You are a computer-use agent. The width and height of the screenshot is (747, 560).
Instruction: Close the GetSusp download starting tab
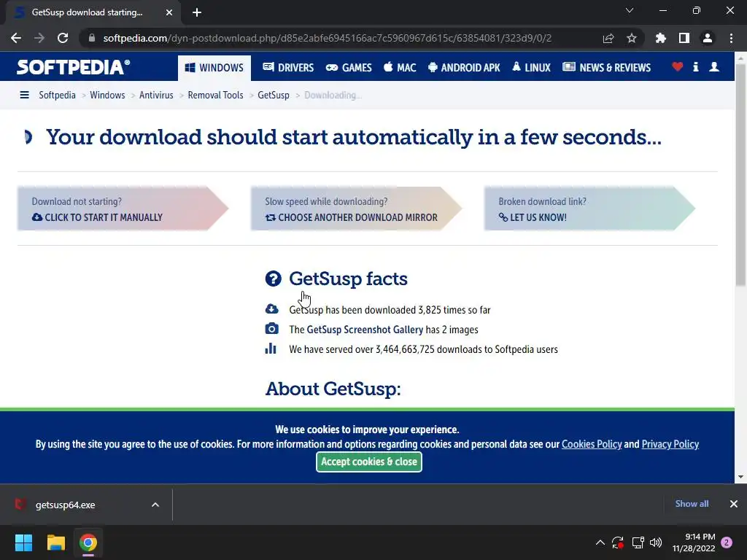click(169, 12)
